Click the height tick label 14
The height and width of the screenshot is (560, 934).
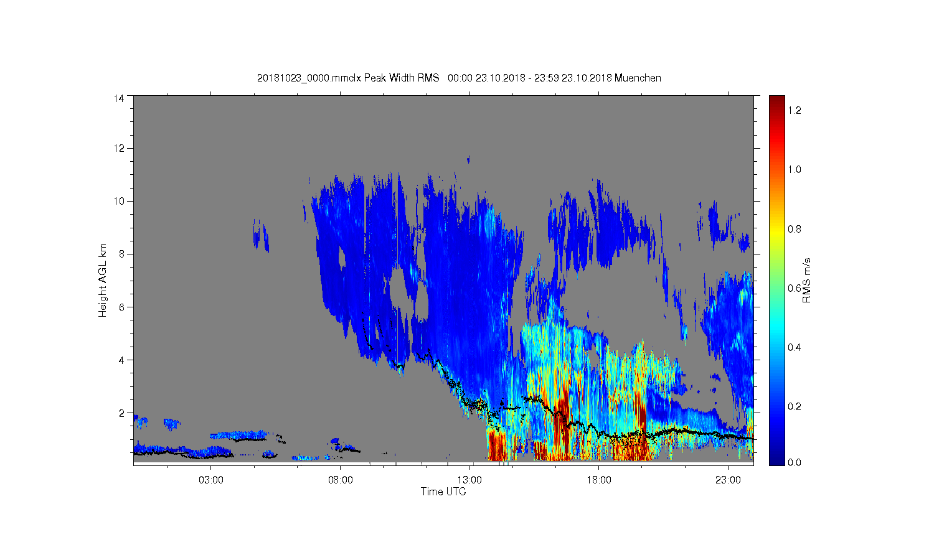(x=118, y=98)
